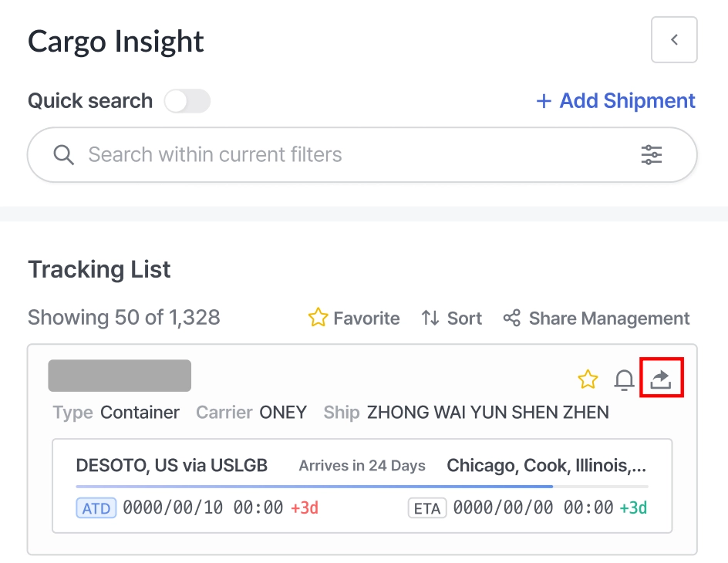Image resolution: width=728 pixels, height=563 pixels.
Task: Click the shipment route progress bar
Action: [362, 487]
